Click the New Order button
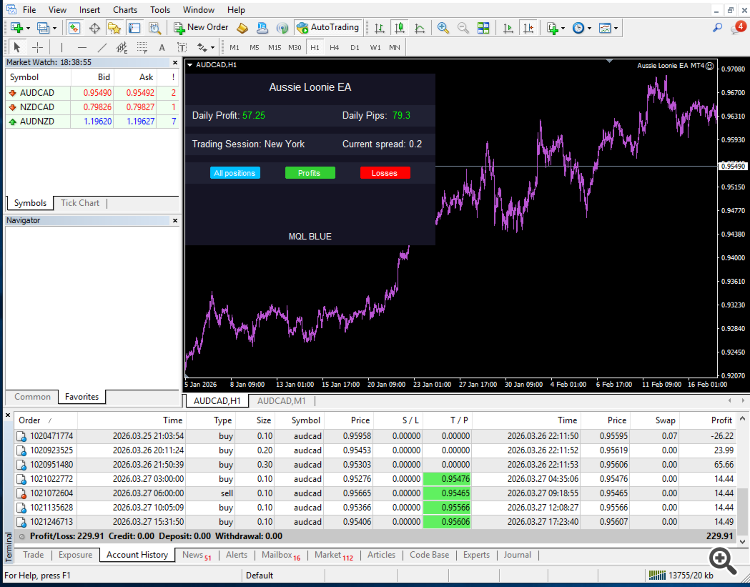 click(x=201, y=28)
